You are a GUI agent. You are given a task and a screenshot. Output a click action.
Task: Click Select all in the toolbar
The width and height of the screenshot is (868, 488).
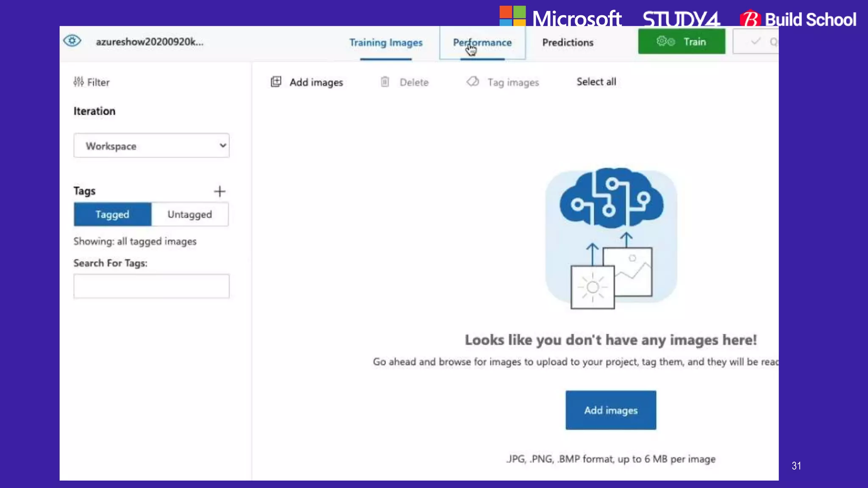point(596,82)
